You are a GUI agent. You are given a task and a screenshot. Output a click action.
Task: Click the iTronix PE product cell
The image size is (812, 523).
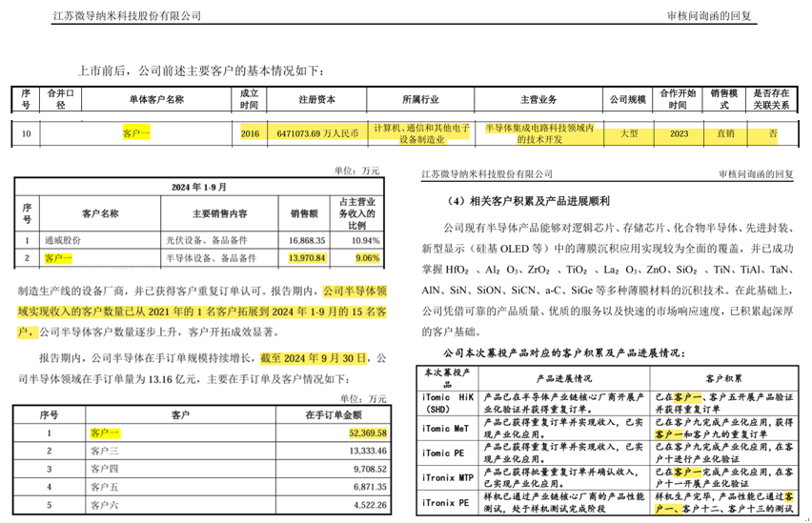(445, 502)
